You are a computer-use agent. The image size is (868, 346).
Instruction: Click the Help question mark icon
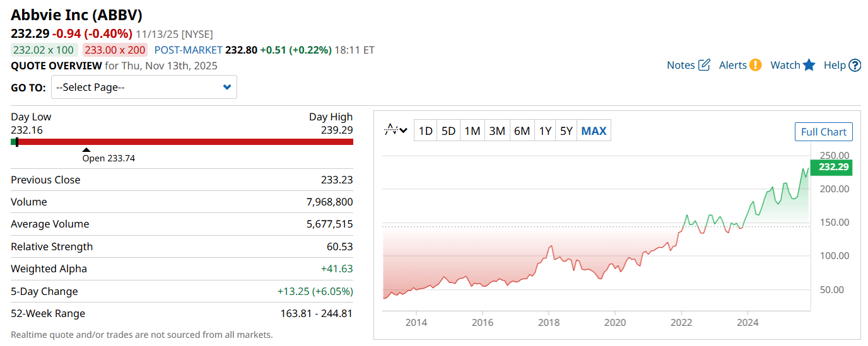pos(855,65)
